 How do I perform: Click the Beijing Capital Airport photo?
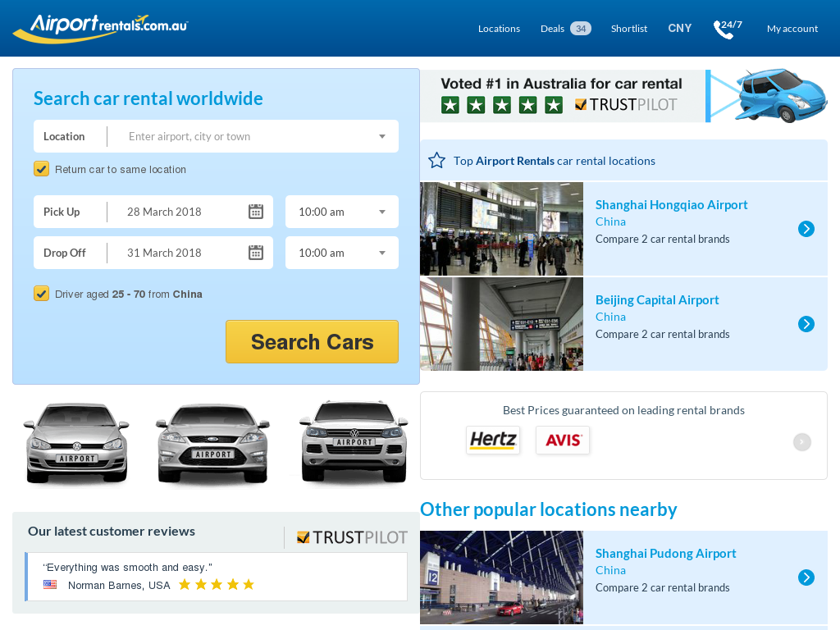501,323
